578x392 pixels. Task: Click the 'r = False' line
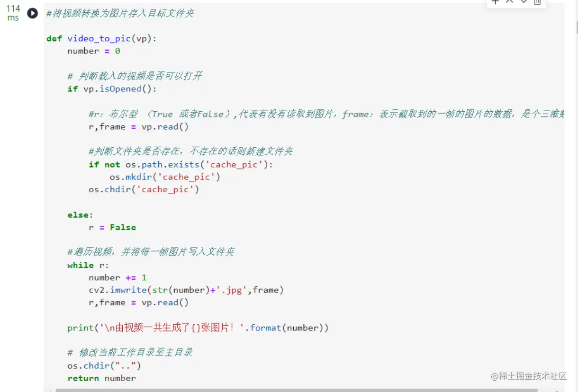(x=112, y=227)
